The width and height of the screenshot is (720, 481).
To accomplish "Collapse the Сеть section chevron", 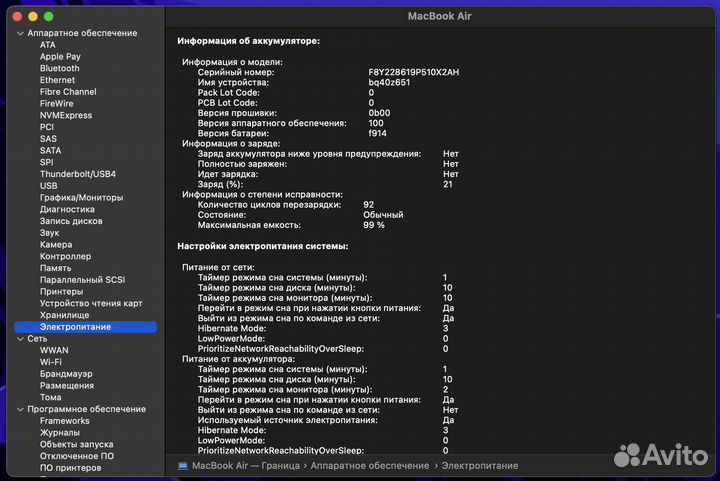I will click(20, 339).
